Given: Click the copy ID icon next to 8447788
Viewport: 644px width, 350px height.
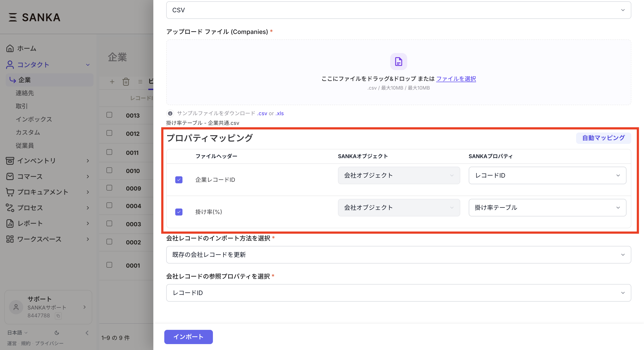Looking at the screenshot, I should pyautogui.click(x=58, y=316).
